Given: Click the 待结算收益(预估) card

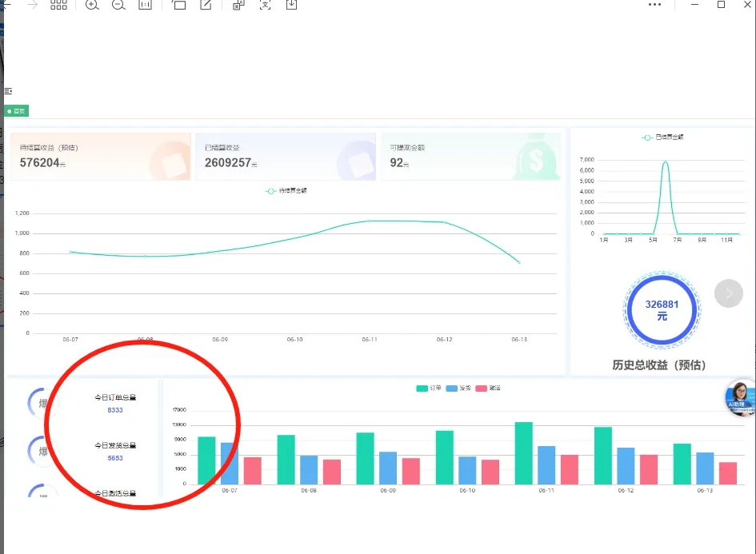Looking at the screenshot, I should tap(101, 157).
